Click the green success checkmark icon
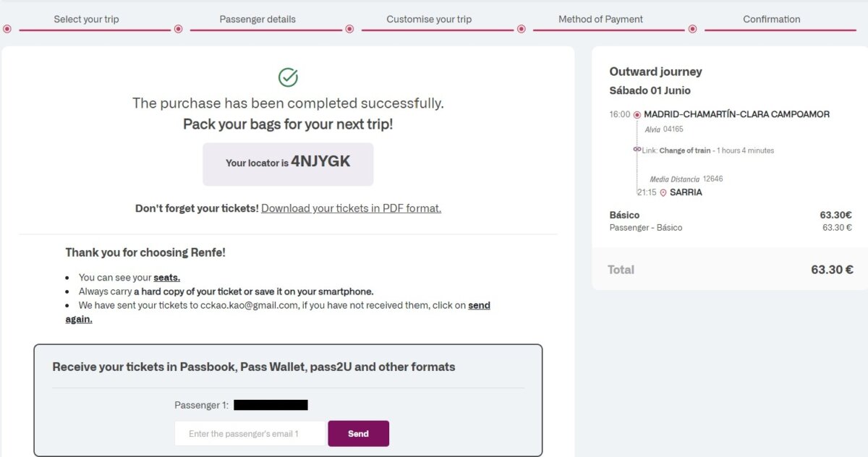 point(288,77)
